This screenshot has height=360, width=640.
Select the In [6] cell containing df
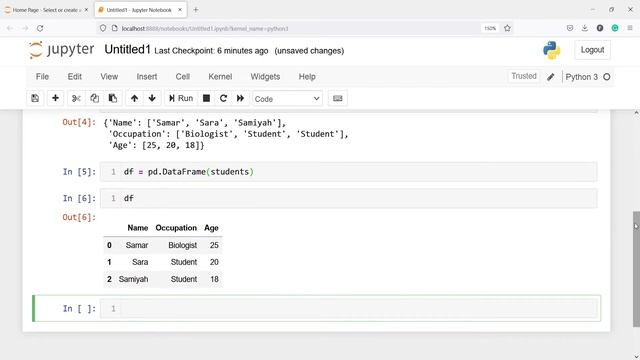click(349, 198)
